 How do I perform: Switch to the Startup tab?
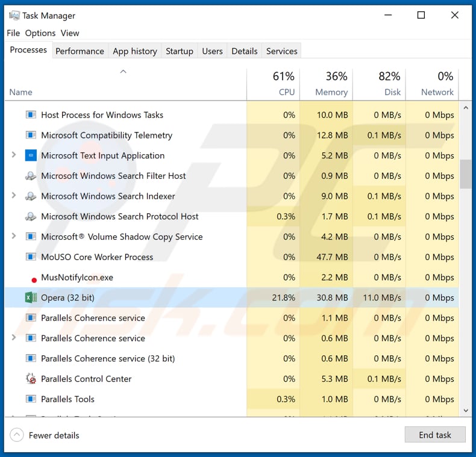coord(180,51)
